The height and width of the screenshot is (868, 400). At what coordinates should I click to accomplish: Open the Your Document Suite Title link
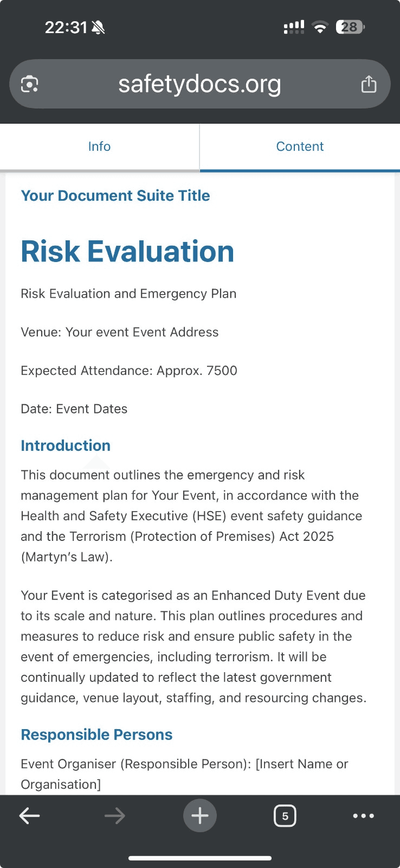[115, 196]
